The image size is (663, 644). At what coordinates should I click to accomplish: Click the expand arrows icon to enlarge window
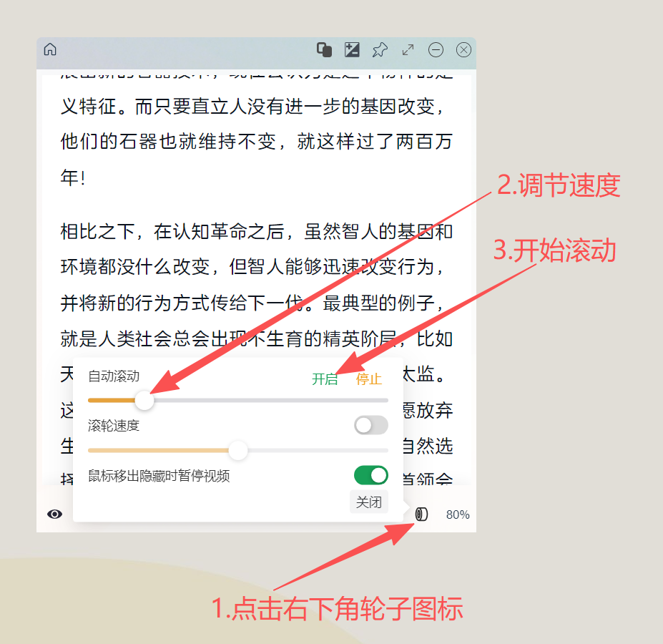(408, 49)
